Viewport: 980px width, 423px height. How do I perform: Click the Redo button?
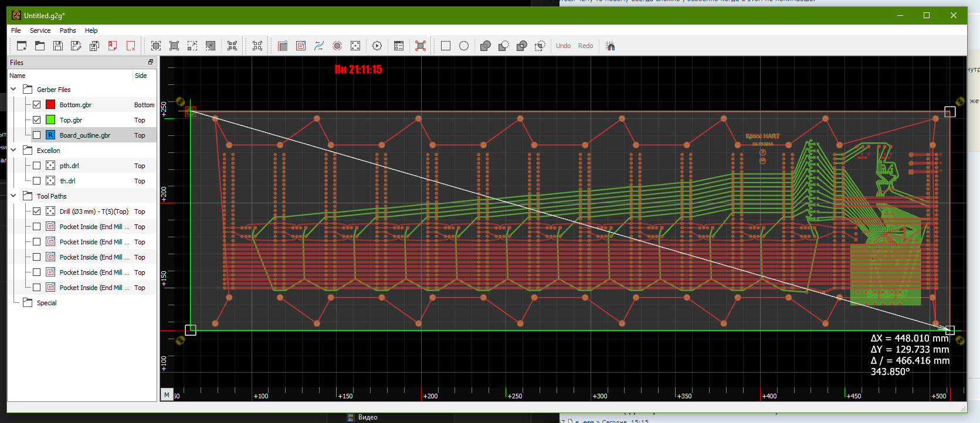pos(585,46)
